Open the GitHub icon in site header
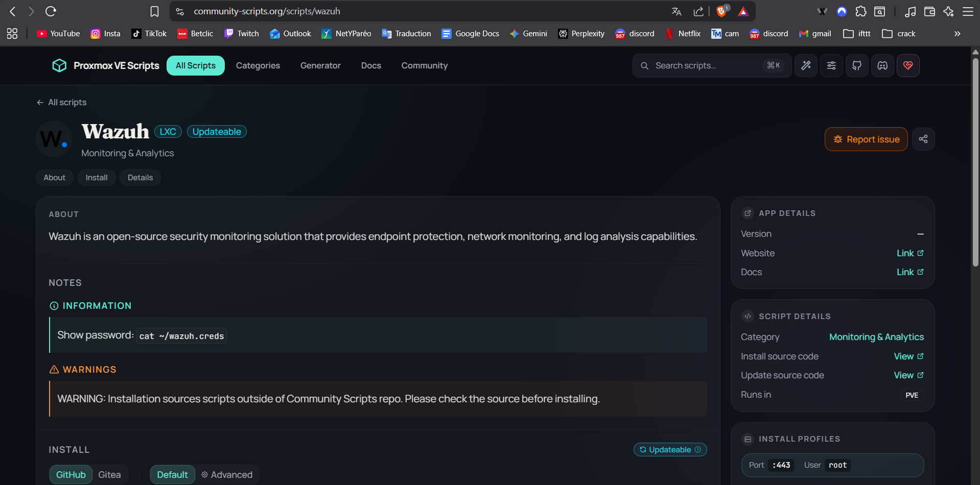The height and width of the screenshot is (485, 980). click(x=857, y=65)
